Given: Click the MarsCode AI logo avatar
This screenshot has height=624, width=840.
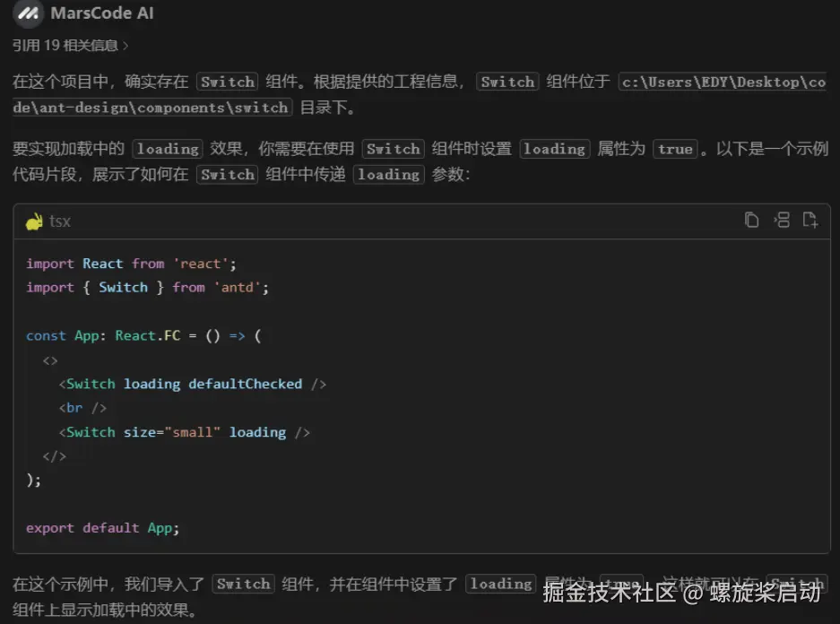Looking at the screenshot, I should pos(28,13).
